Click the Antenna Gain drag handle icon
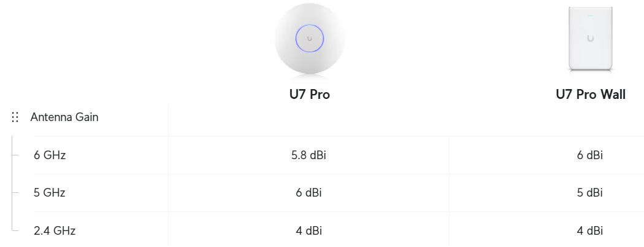The height and width of the screenshot is (247, 644). tap(15, 117)
